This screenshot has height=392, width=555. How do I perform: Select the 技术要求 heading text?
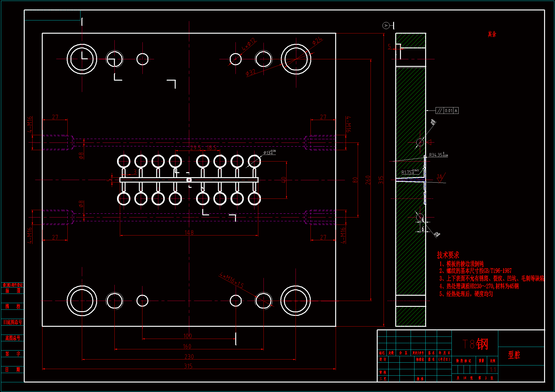pos(448,255)
